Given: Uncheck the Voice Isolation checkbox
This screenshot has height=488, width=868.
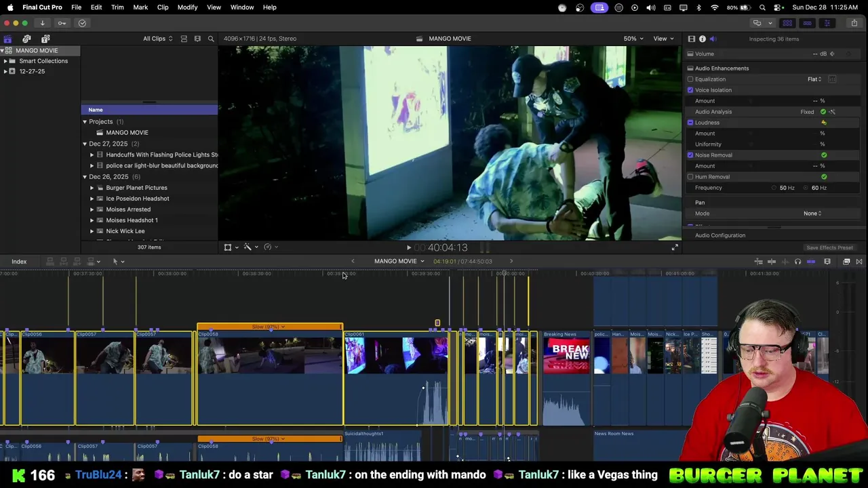Looking at the screenshot, I should [x=690, y=90].
